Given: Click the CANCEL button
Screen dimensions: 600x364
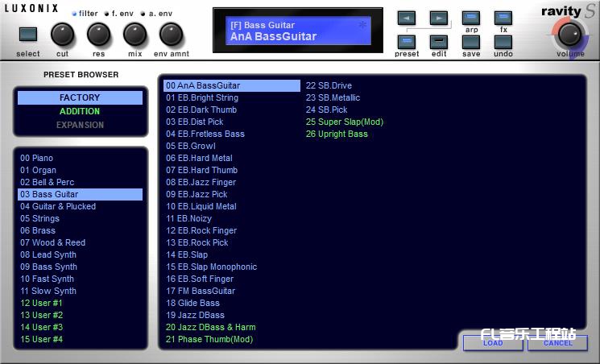Looking at the screenshot, I should click(557, 343).
